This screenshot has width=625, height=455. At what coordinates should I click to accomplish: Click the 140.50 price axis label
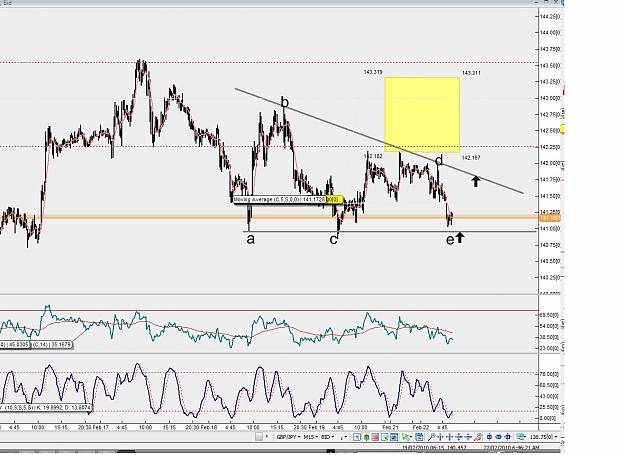coord(550,261)
